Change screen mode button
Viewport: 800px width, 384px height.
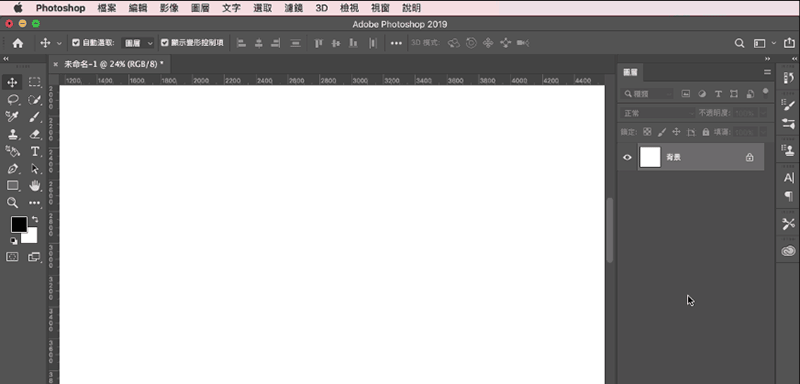click(x=34, y=257)
